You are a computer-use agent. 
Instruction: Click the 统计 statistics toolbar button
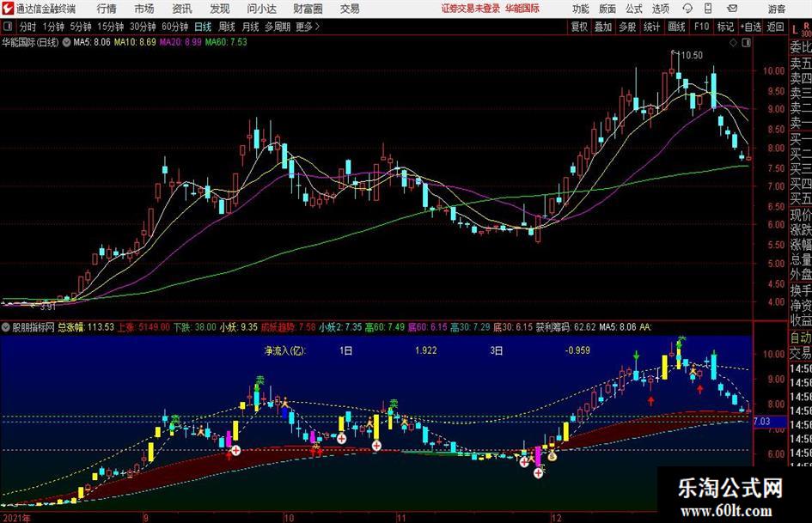point(652,27)
